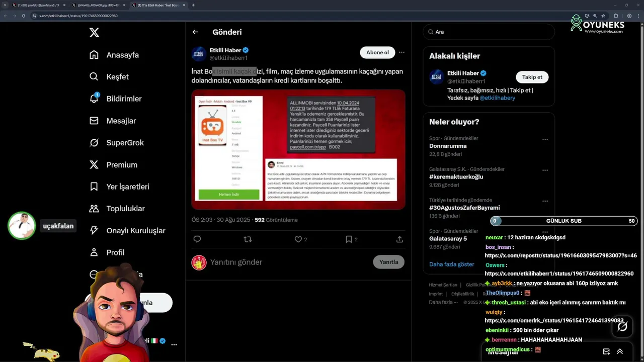Viewport: 644px width, 362px height.
Task: Close the BBL profek browser tab
Action: point(64,5)
